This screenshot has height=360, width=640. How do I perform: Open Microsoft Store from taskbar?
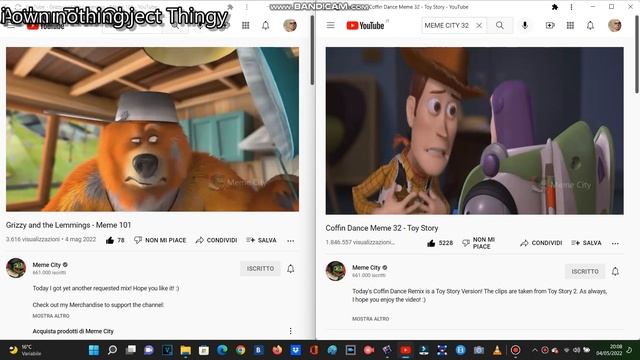coord(204,350)
